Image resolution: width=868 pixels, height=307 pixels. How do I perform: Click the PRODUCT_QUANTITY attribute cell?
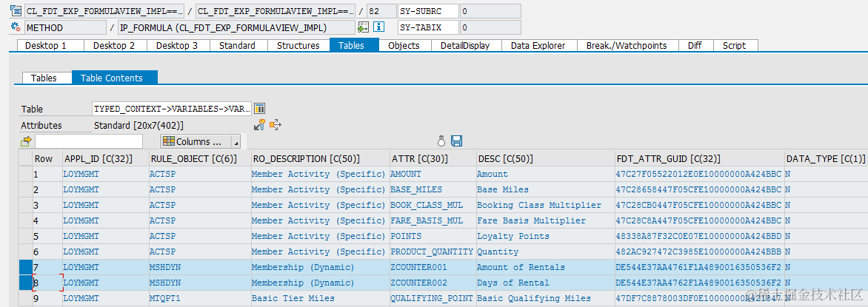[x=433, y=252]
